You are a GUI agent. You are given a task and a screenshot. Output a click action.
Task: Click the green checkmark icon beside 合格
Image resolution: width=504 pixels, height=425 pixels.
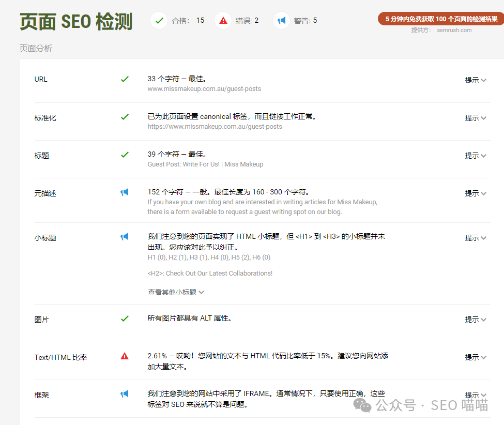[x=159, y=21]
